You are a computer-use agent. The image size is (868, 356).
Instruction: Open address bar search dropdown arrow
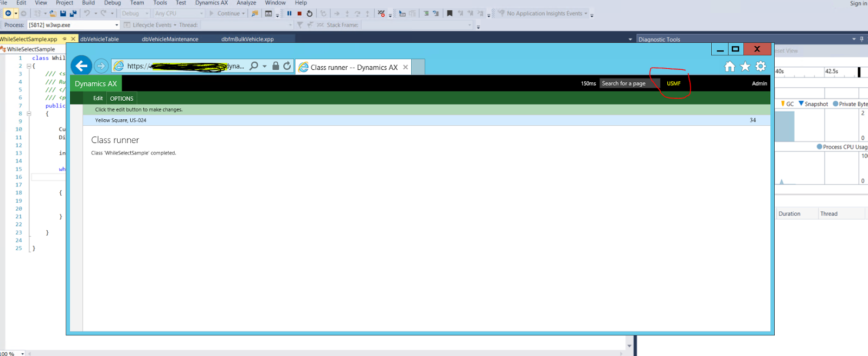click(264, 66)
